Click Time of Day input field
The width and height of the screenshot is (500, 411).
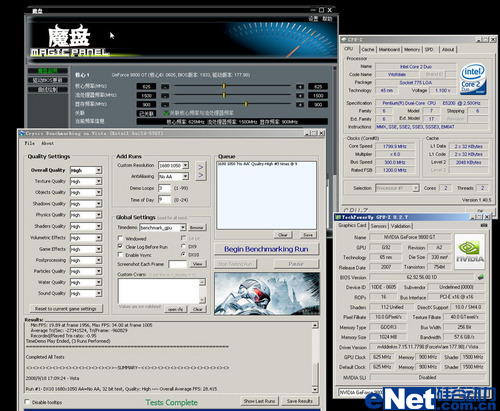tap(164, 200)
